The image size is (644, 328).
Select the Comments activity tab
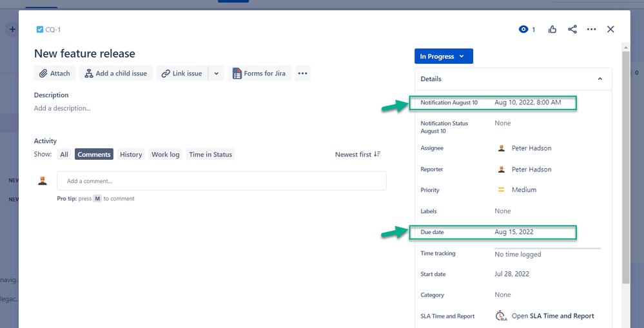(x=94, y=155)
